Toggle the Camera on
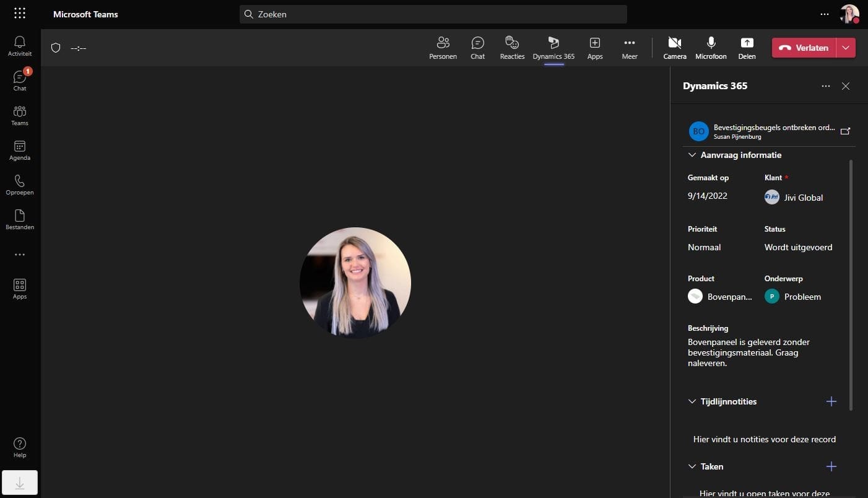Screen dimensions: 868x498 675,48
